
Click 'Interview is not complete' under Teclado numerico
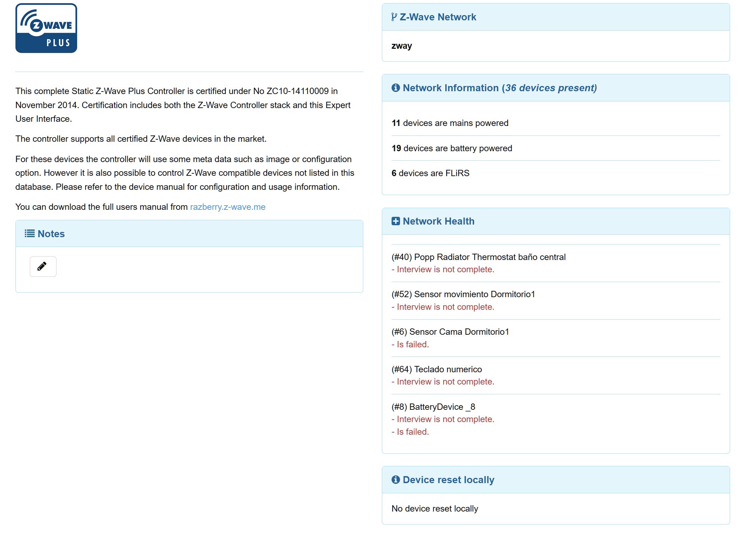(x=443, y=382)
